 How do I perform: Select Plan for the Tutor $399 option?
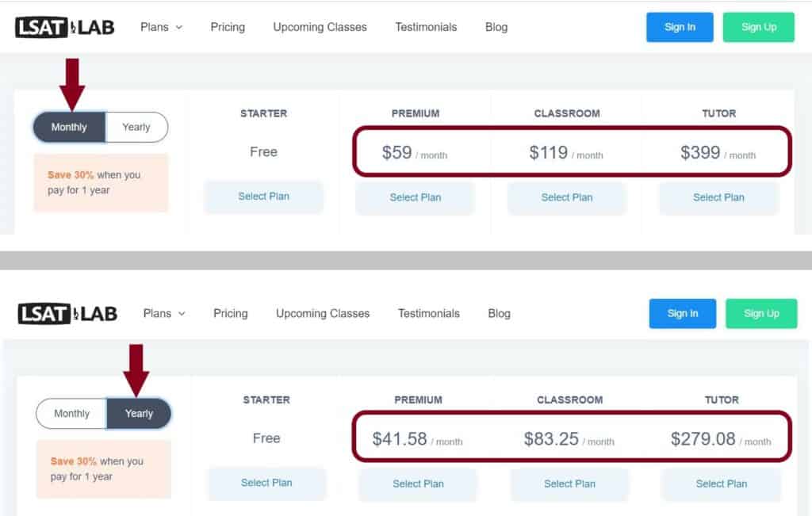coord(718,197)
